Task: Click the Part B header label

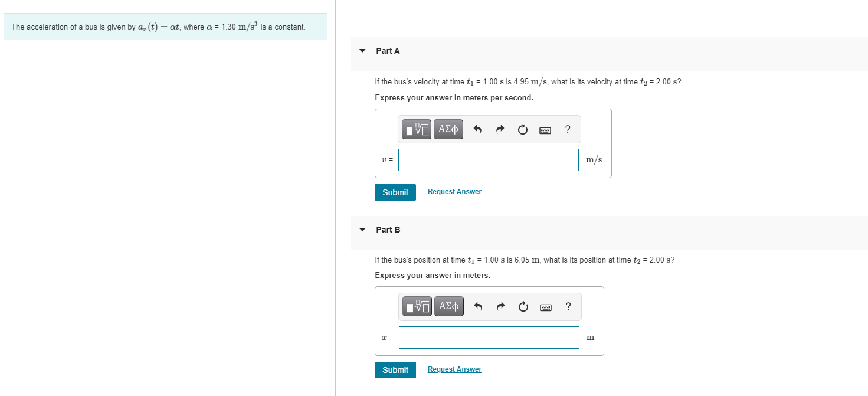Action: point(387,230)
